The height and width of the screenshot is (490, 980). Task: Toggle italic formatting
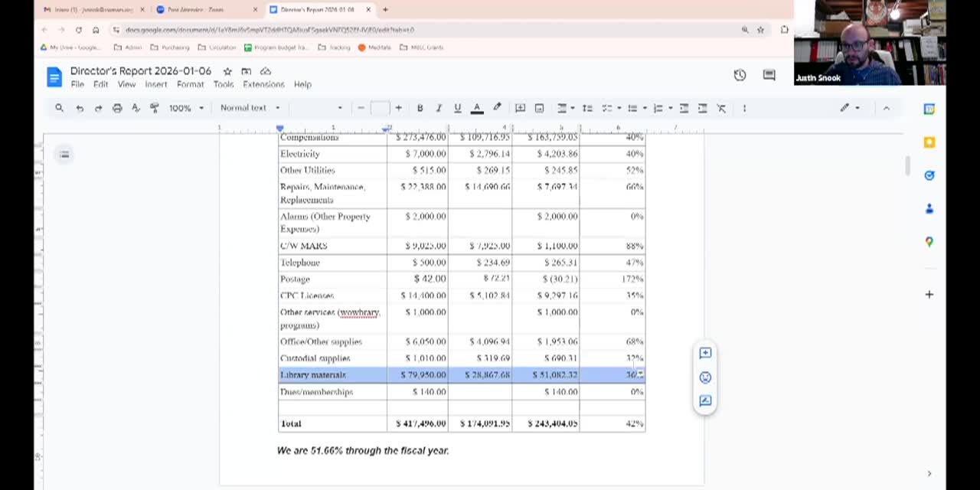click(439, 108)
